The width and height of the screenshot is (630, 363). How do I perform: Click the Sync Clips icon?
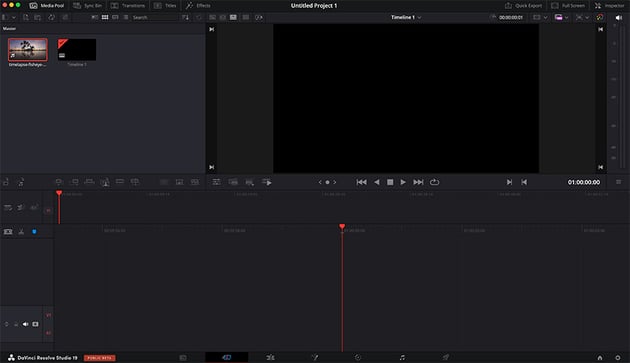(x=51, y=18)
